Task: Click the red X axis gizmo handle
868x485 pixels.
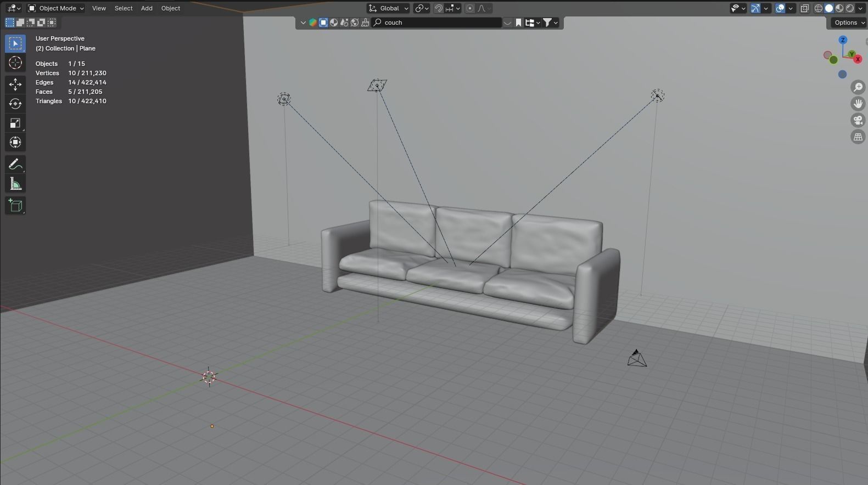Action: (x=858, y=59)
